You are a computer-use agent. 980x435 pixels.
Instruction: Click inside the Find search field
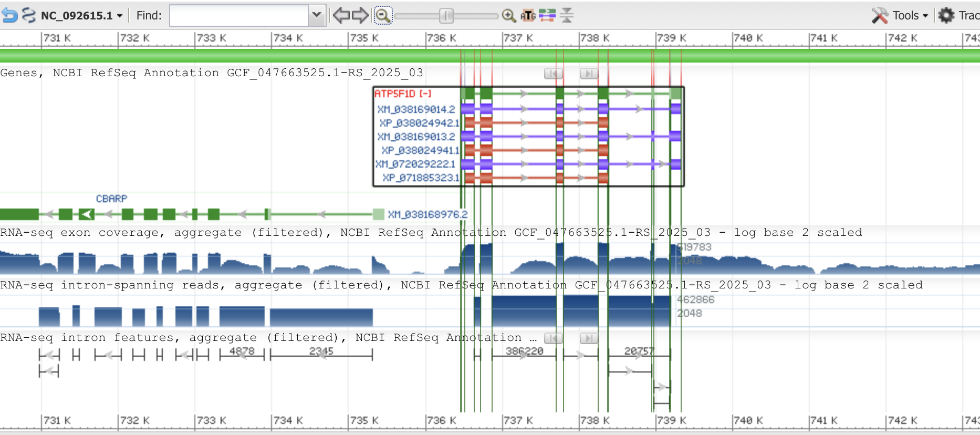click(239, 15)
